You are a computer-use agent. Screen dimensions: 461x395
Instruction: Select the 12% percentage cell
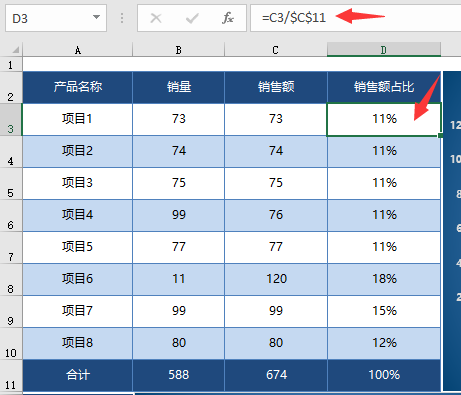[x=384, y=343]
